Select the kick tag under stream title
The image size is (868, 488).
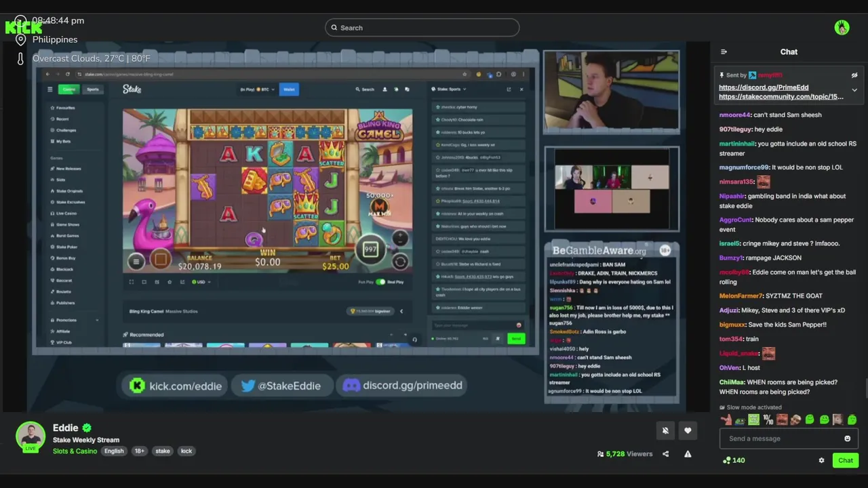[186, 451]
